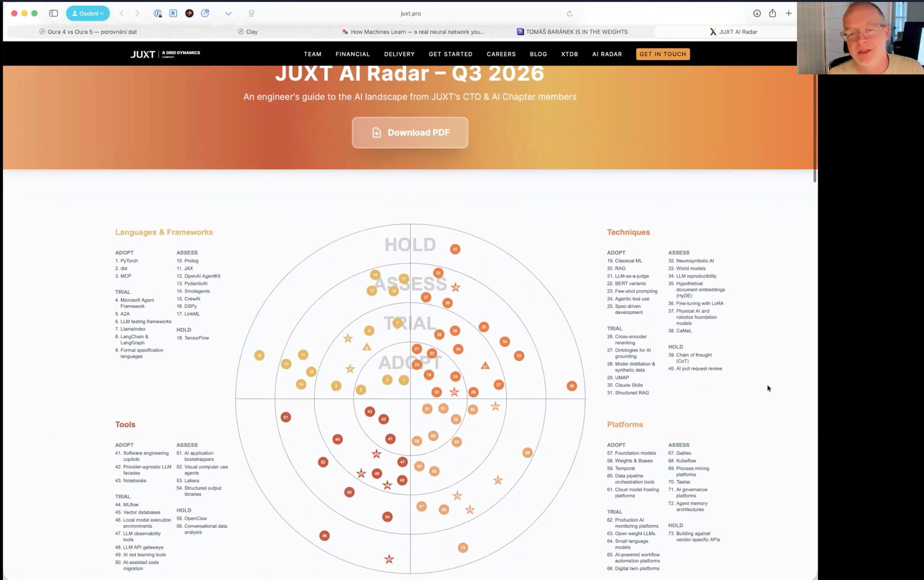Switch to the How Machines Learn tab
The height and width of the screenshot is (580, 924).
[x=413, y=32]
